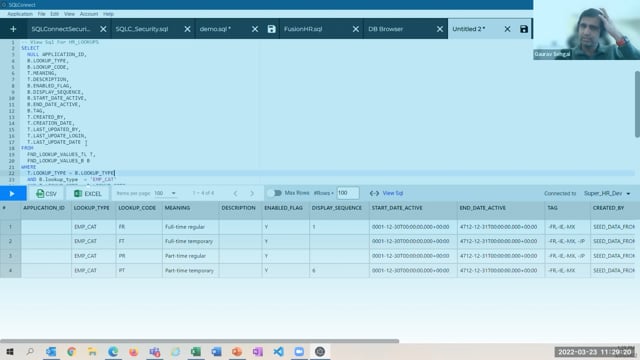Click CREATED_BY column header
The width and height of the screenshot is (640, 360).
click(x=609, y=208)
